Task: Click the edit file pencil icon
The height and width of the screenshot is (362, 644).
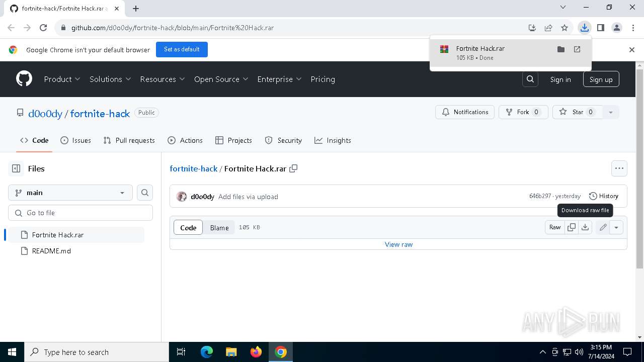Action: (x=603, y=227)
